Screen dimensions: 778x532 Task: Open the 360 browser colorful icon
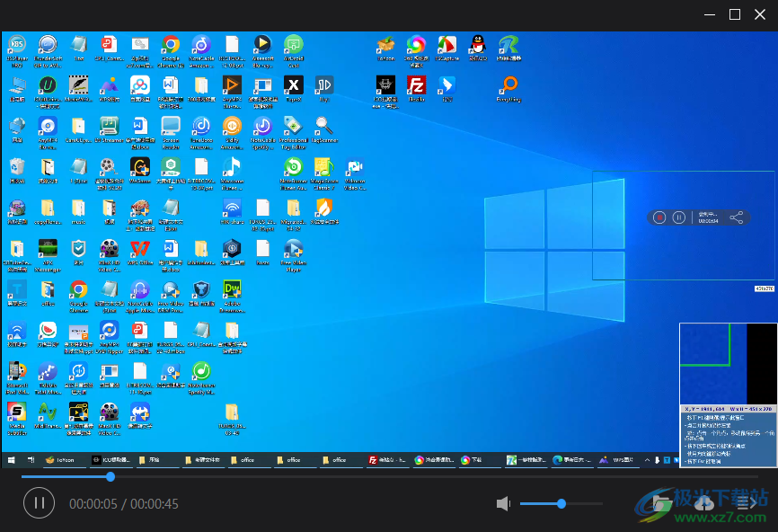416,51
